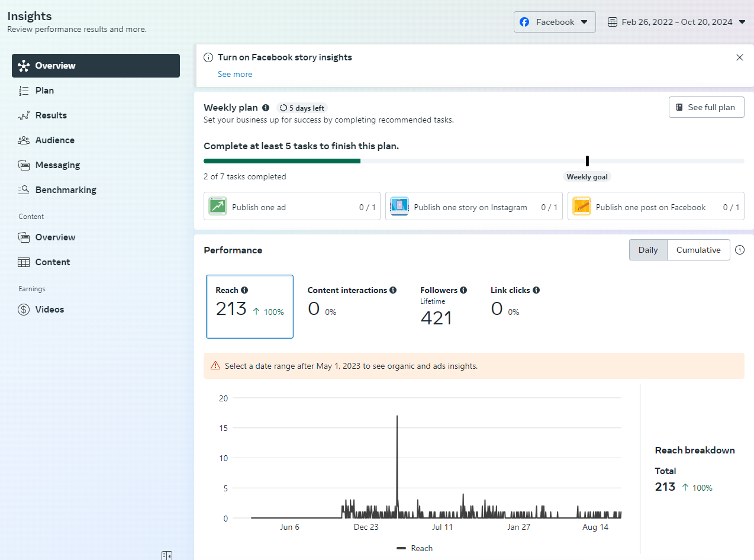Open the date range picker dropdown arrow
Image resolution: width=754 pixels, height=560 pixels.
(743, 22)
